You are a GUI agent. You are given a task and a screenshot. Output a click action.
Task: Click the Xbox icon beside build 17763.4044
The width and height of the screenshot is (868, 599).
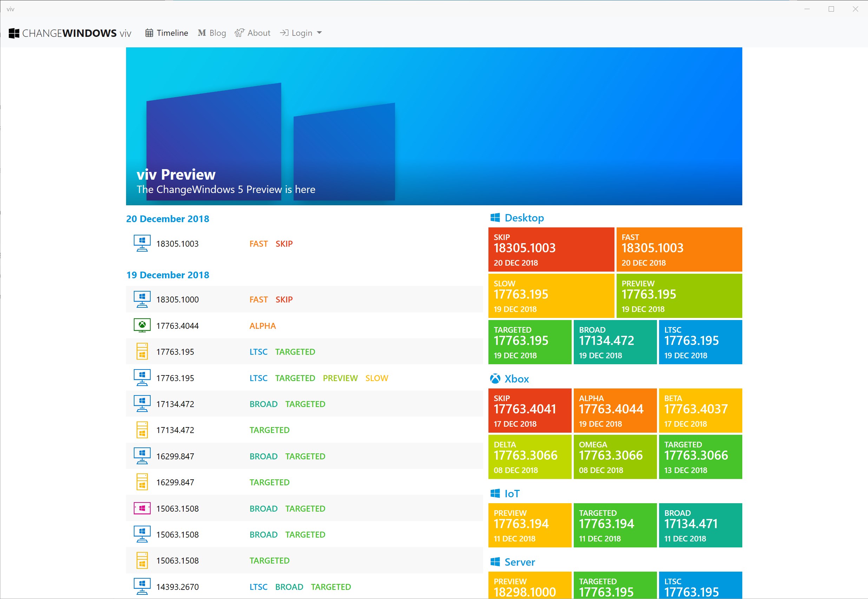142,325
